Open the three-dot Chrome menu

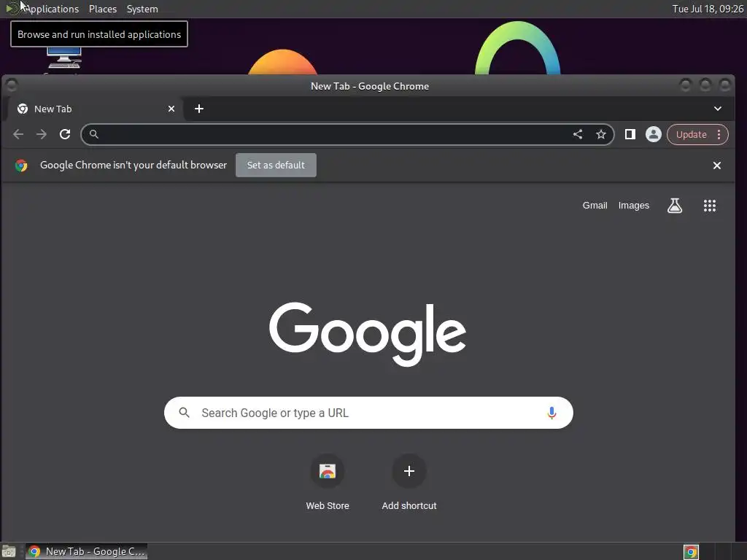click(x=719, y=134)
